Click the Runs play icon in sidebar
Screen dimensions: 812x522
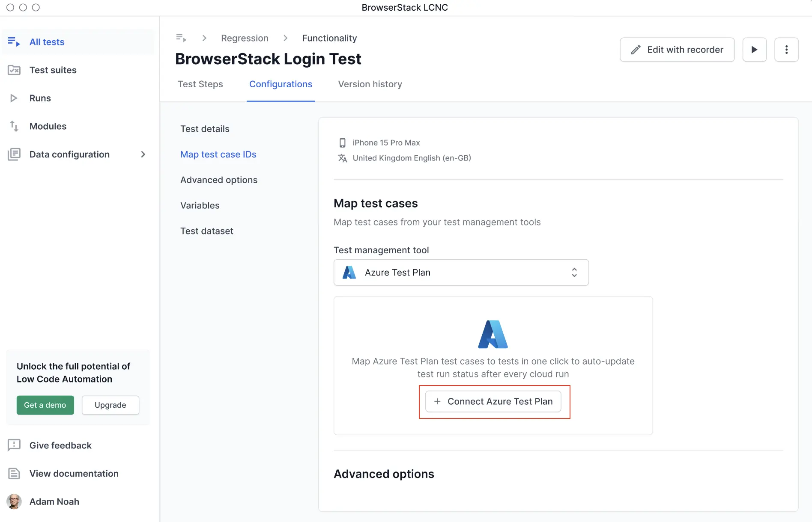[x=13, y=98]
